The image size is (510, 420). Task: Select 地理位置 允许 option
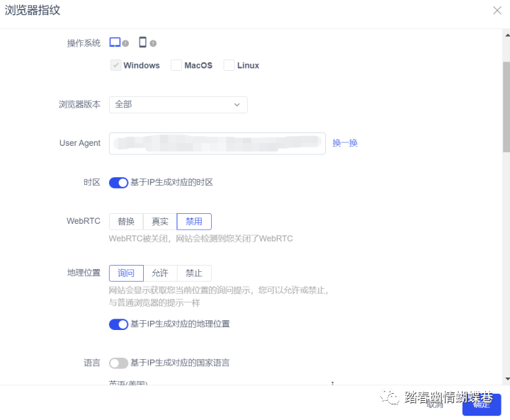click(160, 273)
